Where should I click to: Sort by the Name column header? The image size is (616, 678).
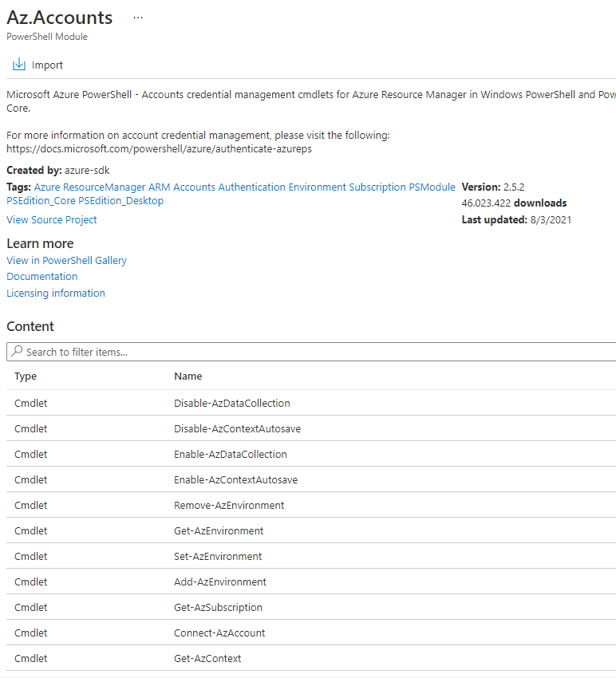[188, 376]
